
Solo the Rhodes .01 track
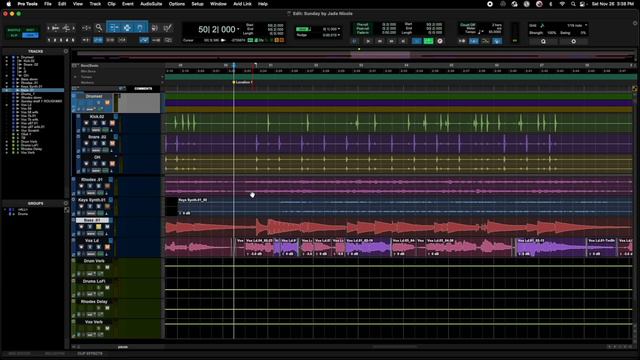click(99, 186)
